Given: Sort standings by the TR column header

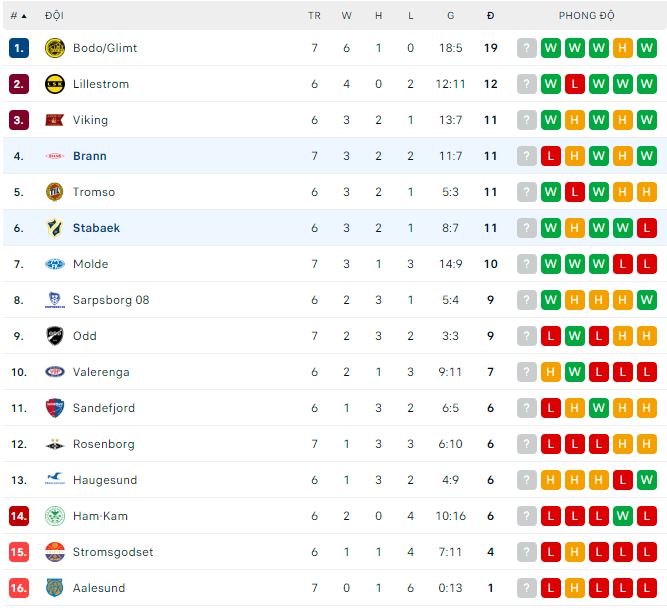Looking at the screenshot, I should [314, 16].
